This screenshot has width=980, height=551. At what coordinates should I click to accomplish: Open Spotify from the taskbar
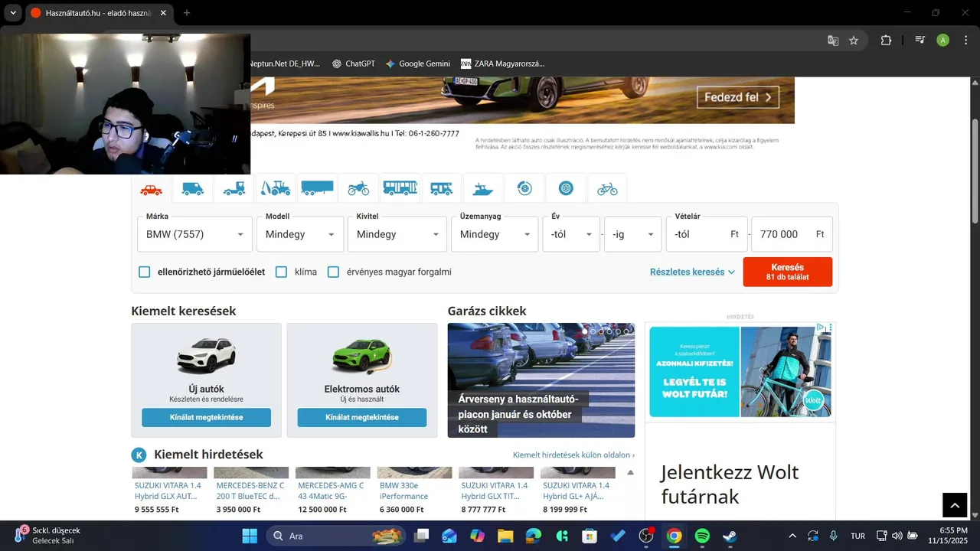click(x=702, y=536)
